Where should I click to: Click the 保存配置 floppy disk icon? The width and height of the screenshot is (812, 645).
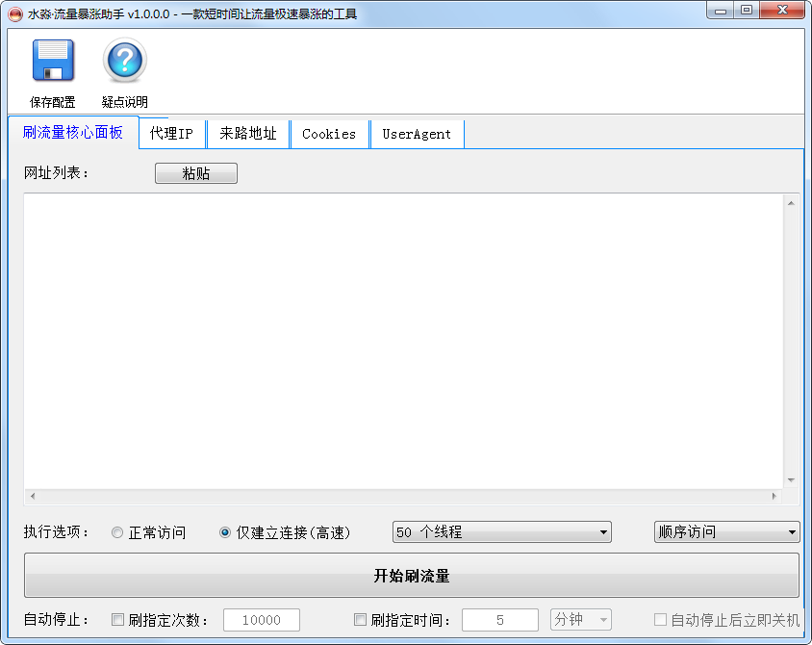click(x=53, y=61)
